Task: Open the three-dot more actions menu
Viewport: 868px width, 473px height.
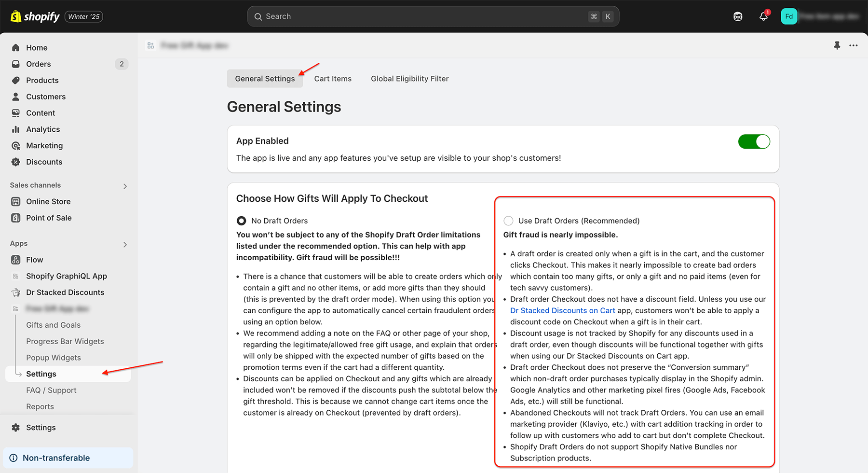Action: [x=854, y=45]
